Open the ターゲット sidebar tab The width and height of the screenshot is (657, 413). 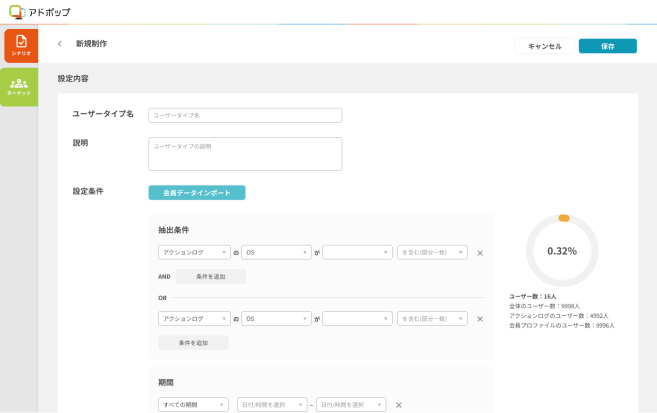pyautogui.click(x=19, y=87)
